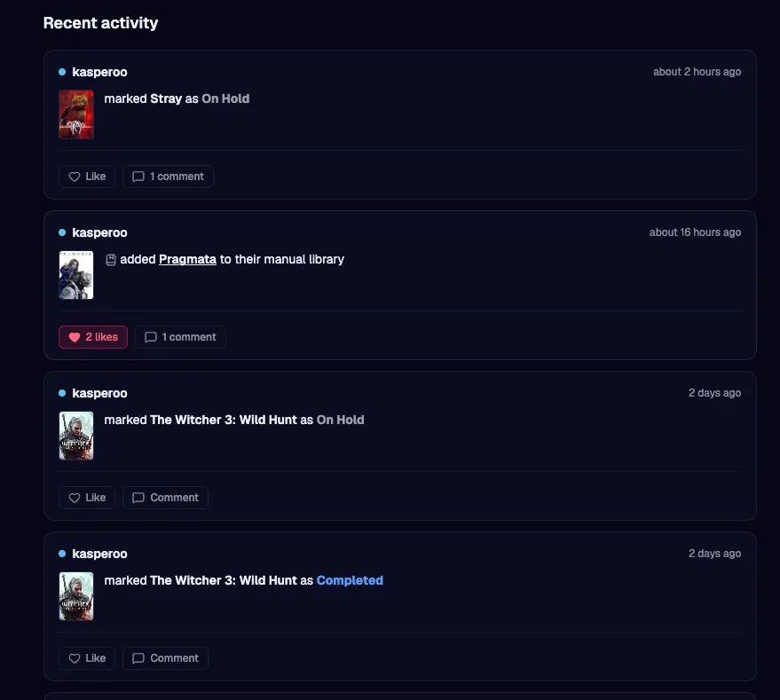The height and width of the screenshot is (700, 780).
Task: Click the Completed status for The Witcher 3
Action: tap(350, 580)
